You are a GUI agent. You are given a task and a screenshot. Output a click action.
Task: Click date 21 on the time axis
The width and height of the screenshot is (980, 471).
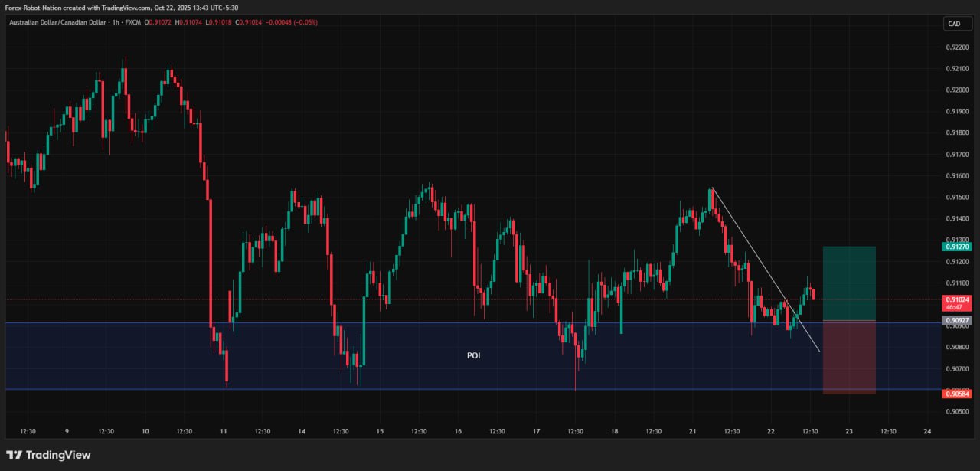pos(692,431)
